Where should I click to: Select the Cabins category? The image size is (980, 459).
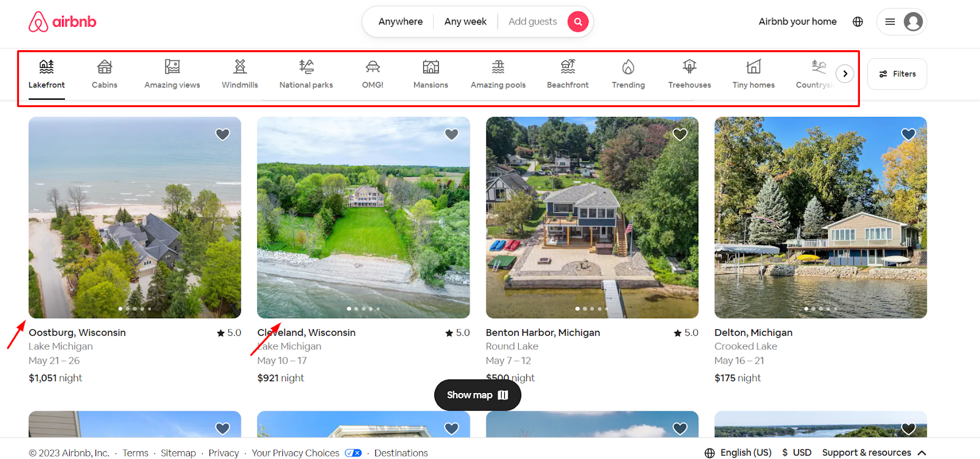[x=105, y=75]
